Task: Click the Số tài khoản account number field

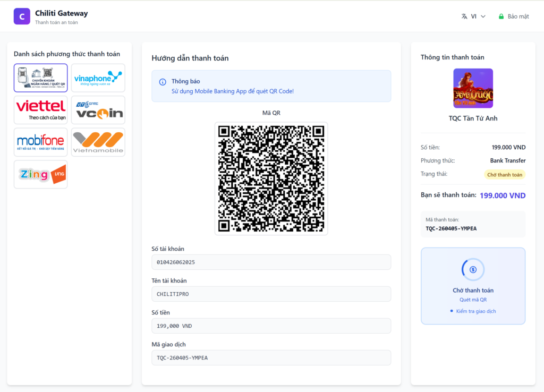Action: coord(271,262)
